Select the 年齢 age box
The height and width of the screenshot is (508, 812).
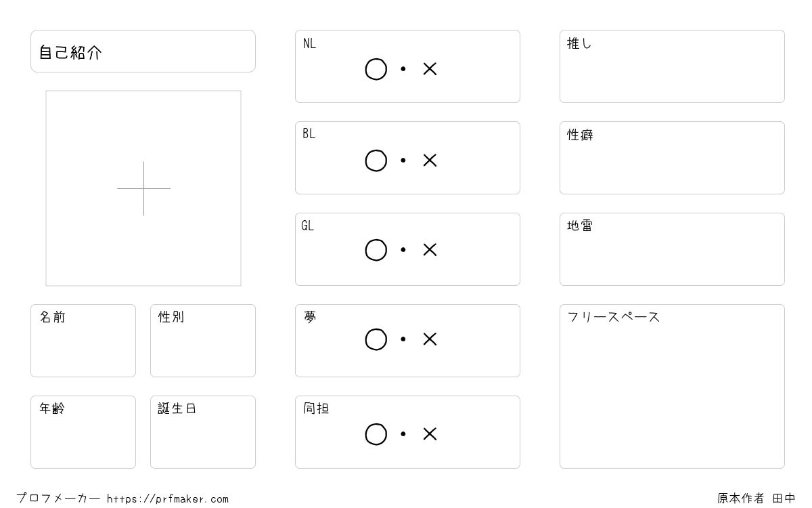83,432
